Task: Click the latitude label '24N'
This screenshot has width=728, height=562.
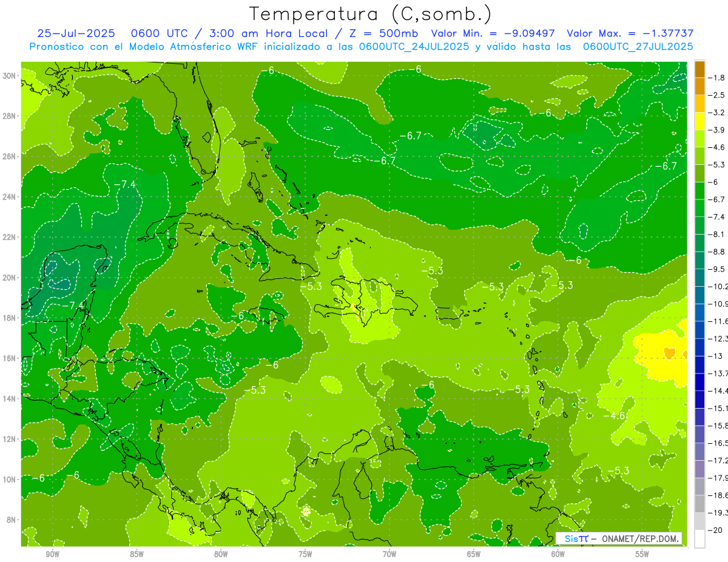Action: [x=10, y=197]
